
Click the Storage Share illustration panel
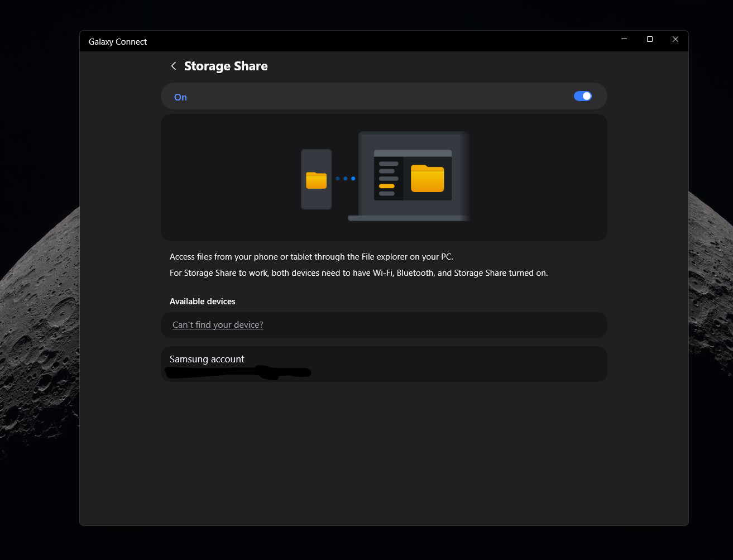tap(384, 177)
